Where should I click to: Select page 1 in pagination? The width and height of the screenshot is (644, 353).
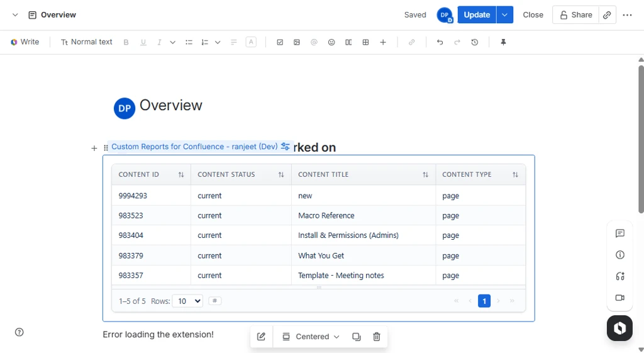[x=484, y=301]
